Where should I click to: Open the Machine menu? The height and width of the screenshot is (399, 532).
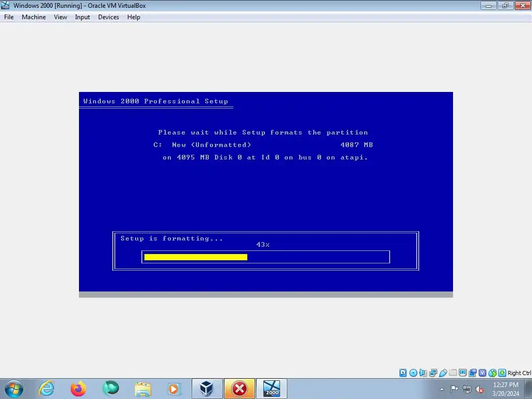pyautogui.click(x=34, y=17)
